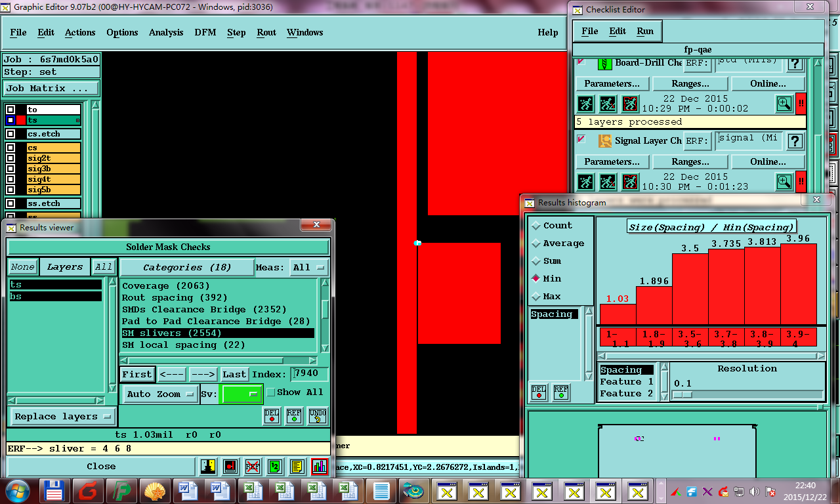Toggle Show All checkbox
The width and height of the screenshot is (840, 504).
click(x=270, y=392)
